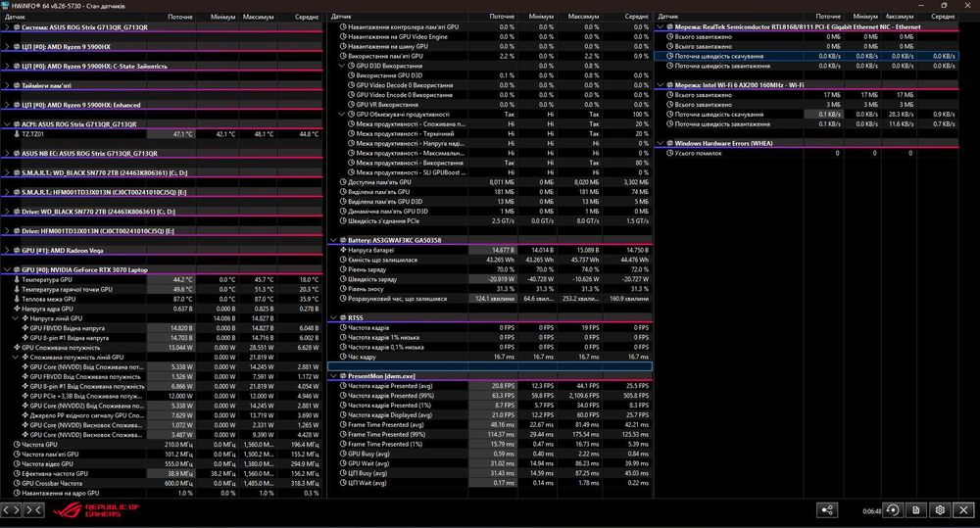Image resolution: width=980 pixels, height=528 pixels.
Task: Click chip icon of Battery: AS3GWAF3KC GA50358 header
Action: tap(343, 241)
